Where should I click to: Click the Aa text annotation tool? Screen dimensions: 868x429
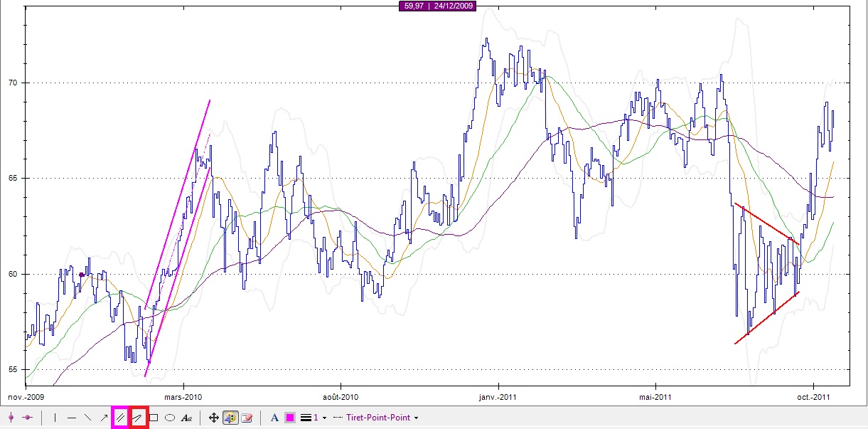coord(187,418)
